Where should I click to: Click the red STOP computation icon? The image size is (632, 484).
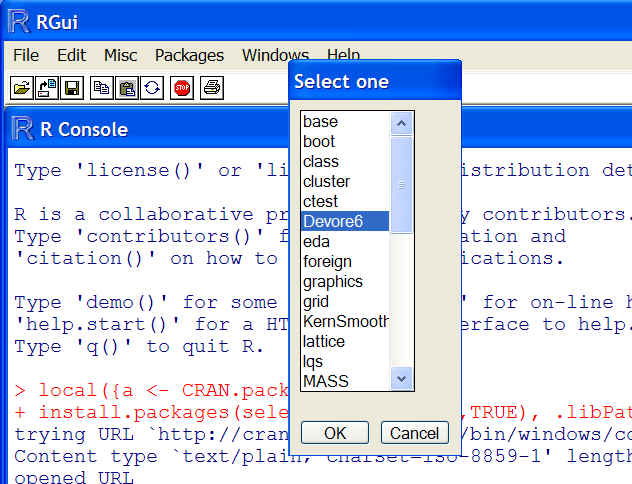click(182, 87)
